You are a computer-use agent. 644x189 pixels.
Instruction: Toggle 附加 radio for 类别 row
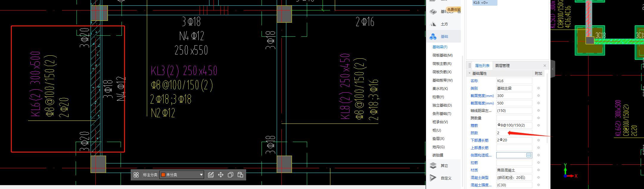[539, 88]
